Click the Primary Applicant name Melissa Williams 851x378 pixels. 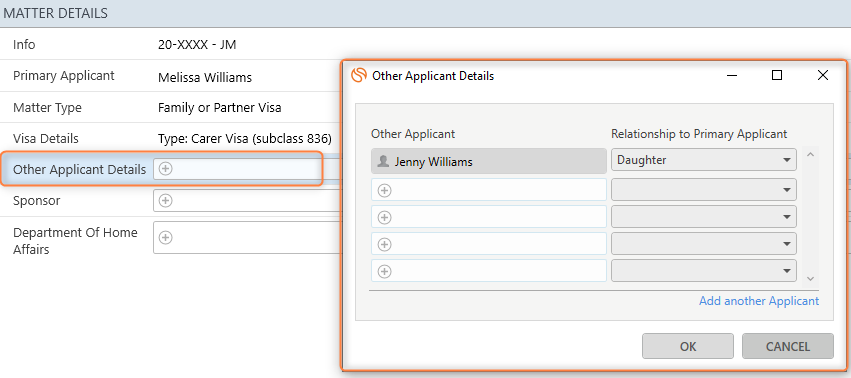205,78
